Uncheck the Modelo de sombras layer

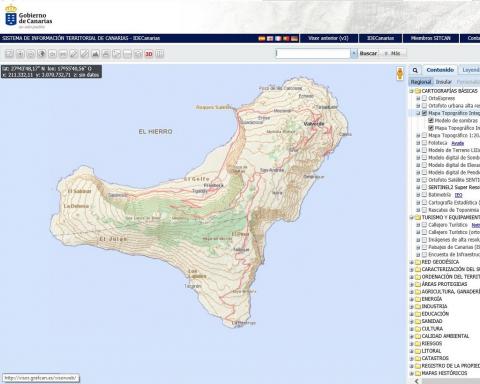(431, 121)
